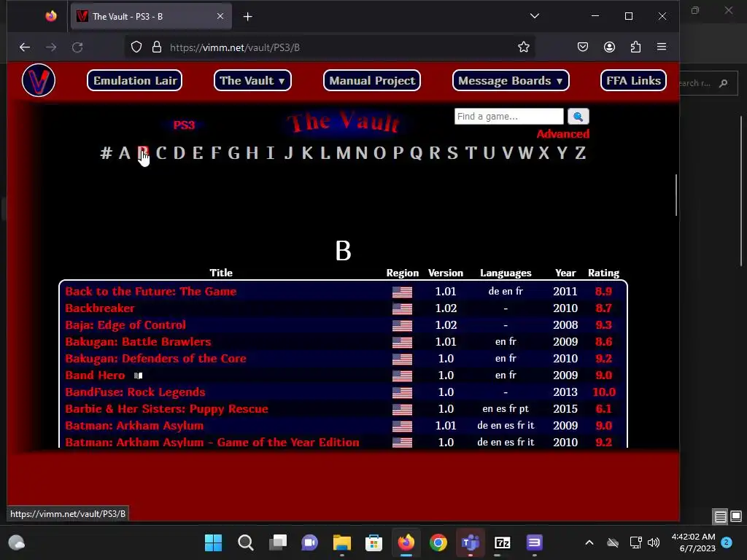Select letter C in the alphabet index
This screenshot has width=747, height=560.
coord(161,153)
